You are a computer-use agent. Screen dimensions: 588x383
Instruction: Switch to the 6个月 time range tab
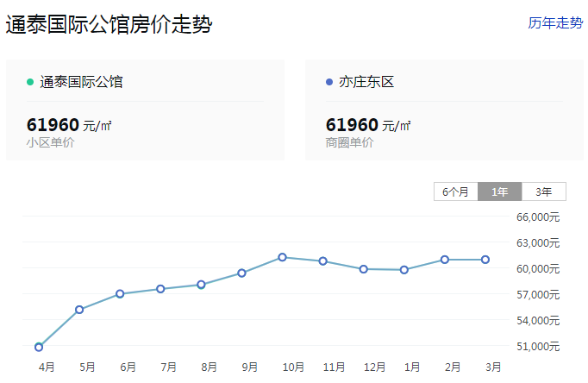pyautogui.click(x=455, y=191)
